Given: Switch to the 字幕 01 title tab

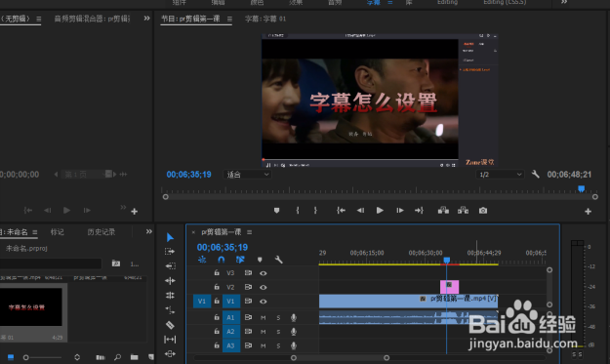Looking at the screenshot, I should coord(265,19).
